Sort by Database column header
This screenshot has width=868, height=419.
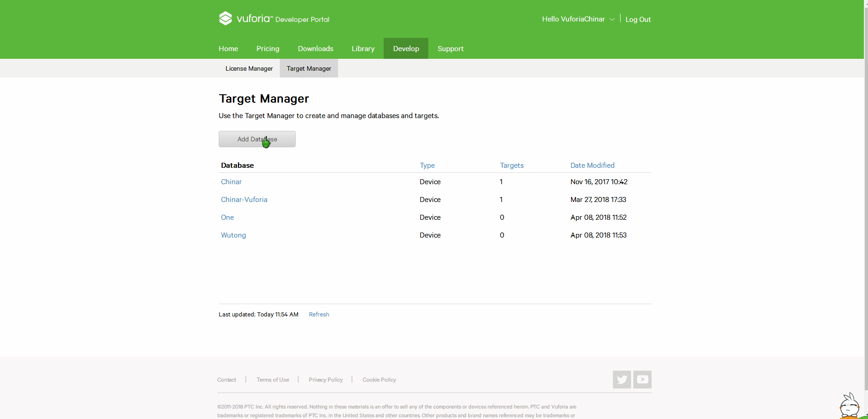[237, 165]
